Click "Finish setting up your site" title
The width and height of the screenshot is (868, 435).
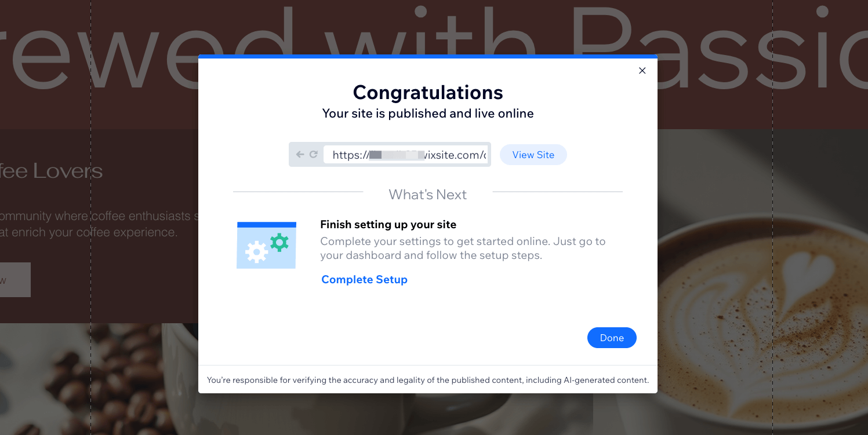(x=388, y=225)
